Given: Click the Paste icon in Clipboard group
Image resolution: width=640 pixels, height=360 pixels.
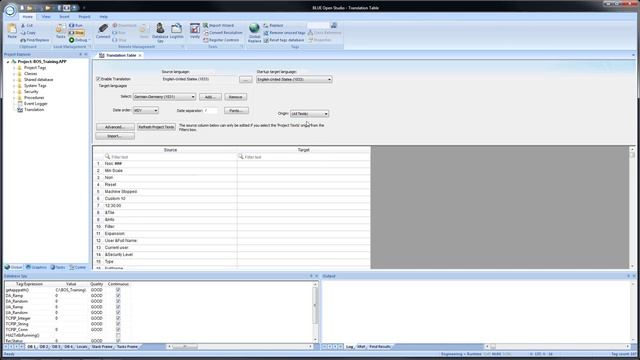Looking at the screenshot, I should coord(12,29).
